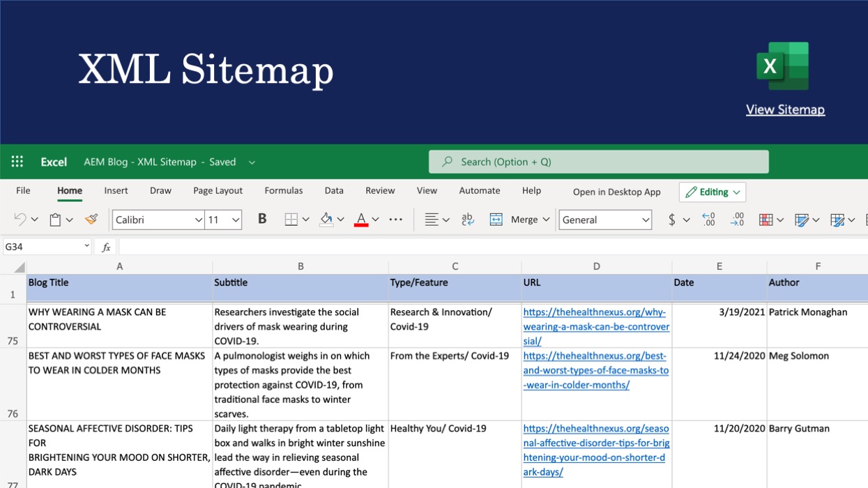Image resolution: width=868 pixels, height=488 pixels.
Task: Click the Undo arrow icon
Action: (20, 220)
